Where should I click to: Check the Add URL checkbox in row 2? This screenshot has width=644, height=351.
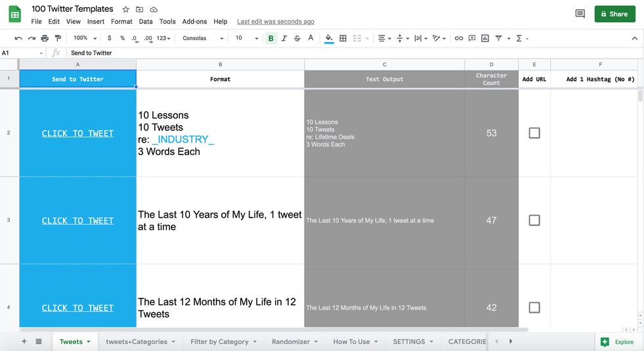[534, 133]
